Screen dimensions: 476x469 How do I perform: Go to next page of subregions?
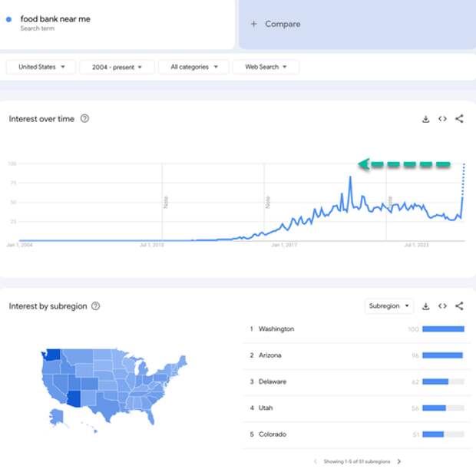point(399,461)
